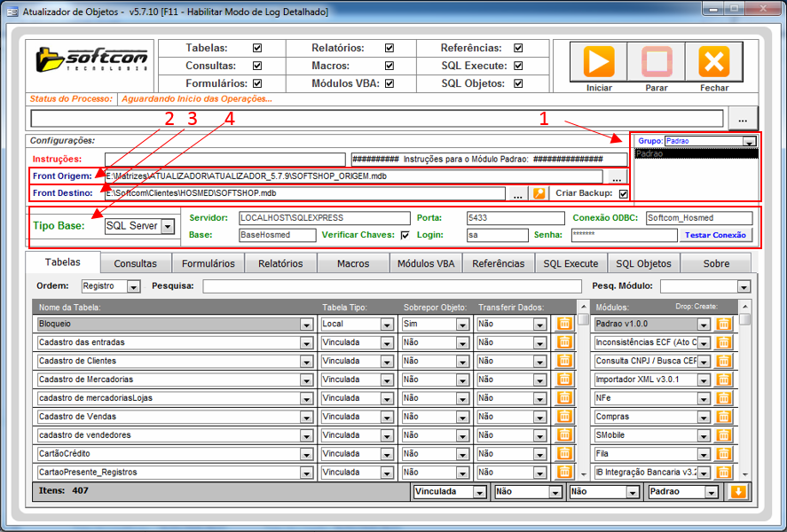Open the SQL Execute tab
The image size is (787, 532).
[571, 263]
